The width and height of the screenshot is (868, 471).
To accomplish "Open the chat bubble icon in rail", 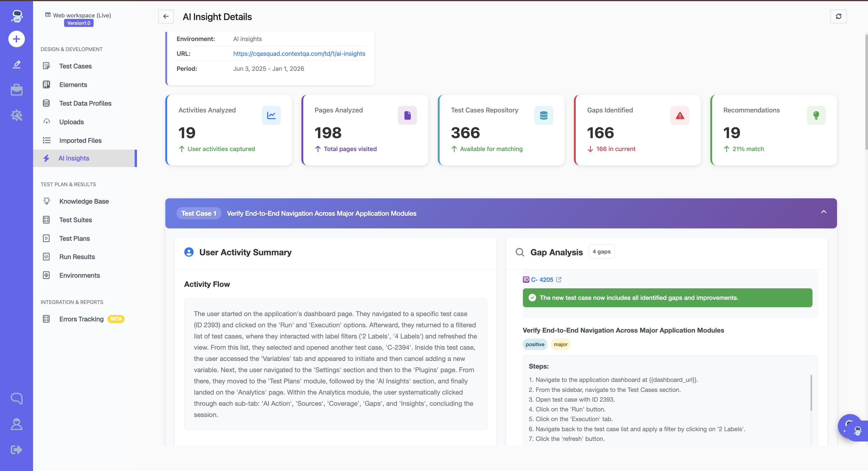I will point(17,398).
